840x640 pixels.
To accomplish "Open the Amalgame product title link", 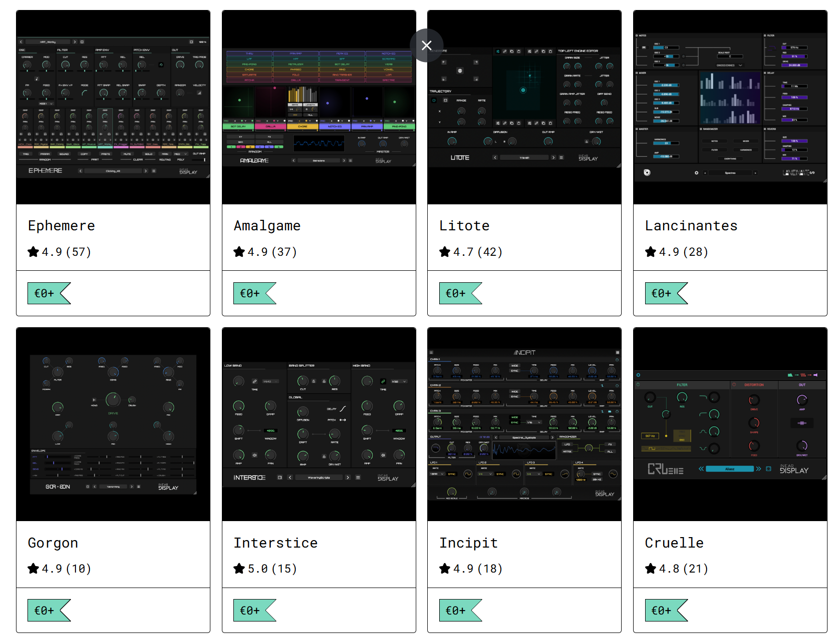I will [267, 226].
